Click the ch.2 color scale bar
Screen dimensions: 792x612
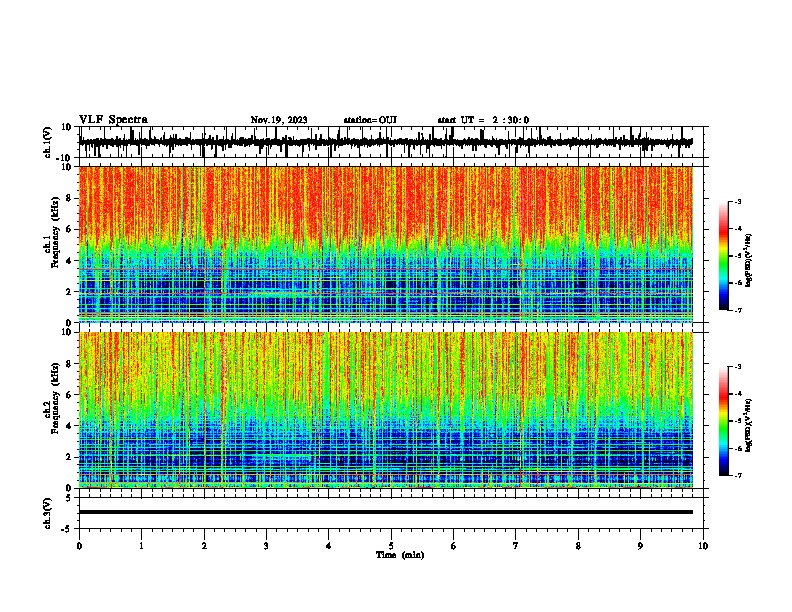pos(724,421)
